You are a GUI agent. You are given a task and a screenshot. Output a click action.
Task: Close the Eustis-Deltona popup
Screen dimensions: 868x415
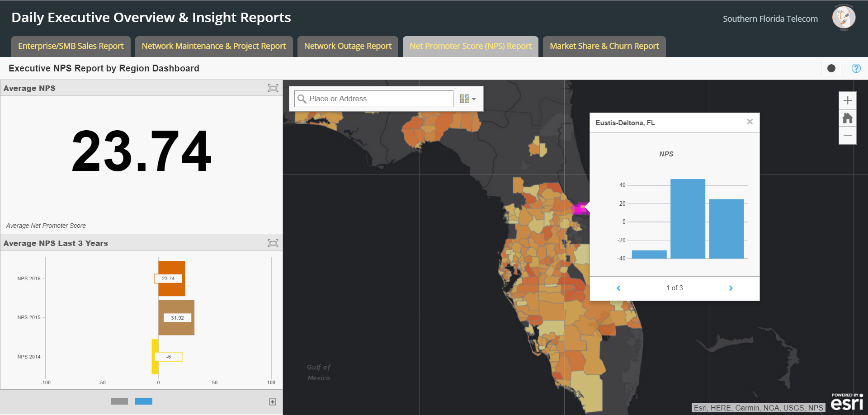coord(750,122)
